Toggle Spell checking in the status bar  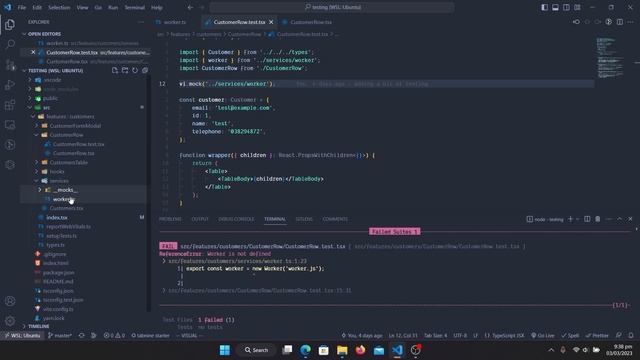pyautogui.click(x=570, y=336)
